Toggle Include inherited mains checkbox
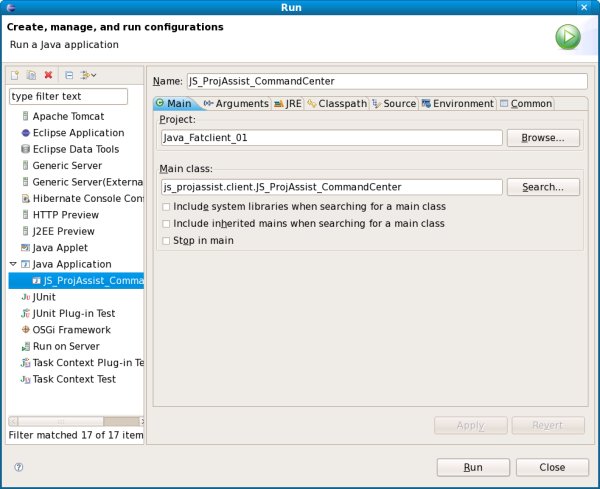 (x=166, y=224)
